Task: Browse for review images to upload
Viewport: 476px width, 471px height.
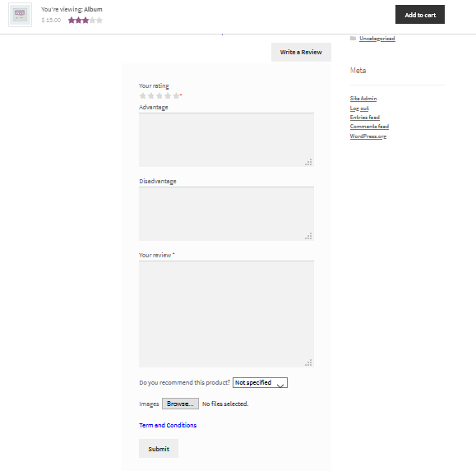Action: [x=180, y=404]
